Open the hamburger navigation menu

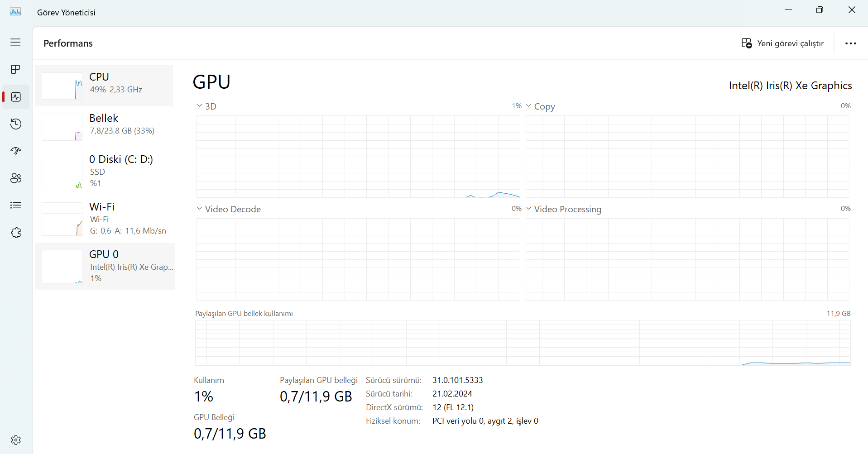point(15,42)
